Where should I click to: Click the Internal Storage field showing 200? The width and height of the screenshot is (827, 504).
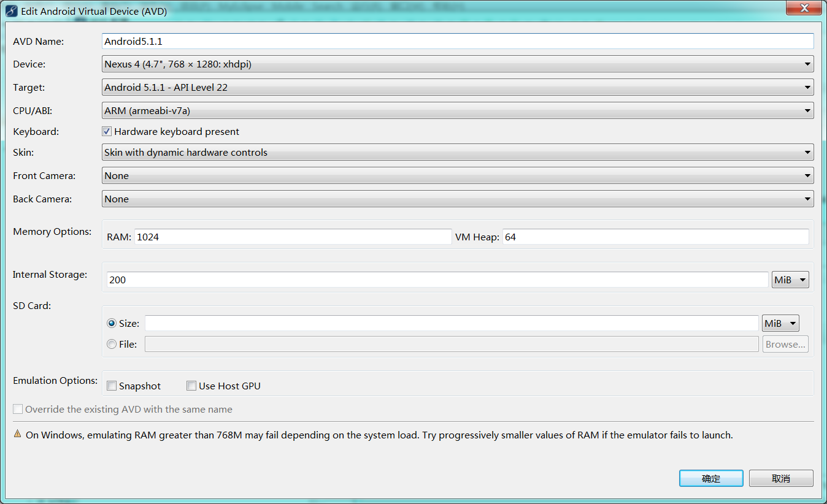(x=437, y=280)
